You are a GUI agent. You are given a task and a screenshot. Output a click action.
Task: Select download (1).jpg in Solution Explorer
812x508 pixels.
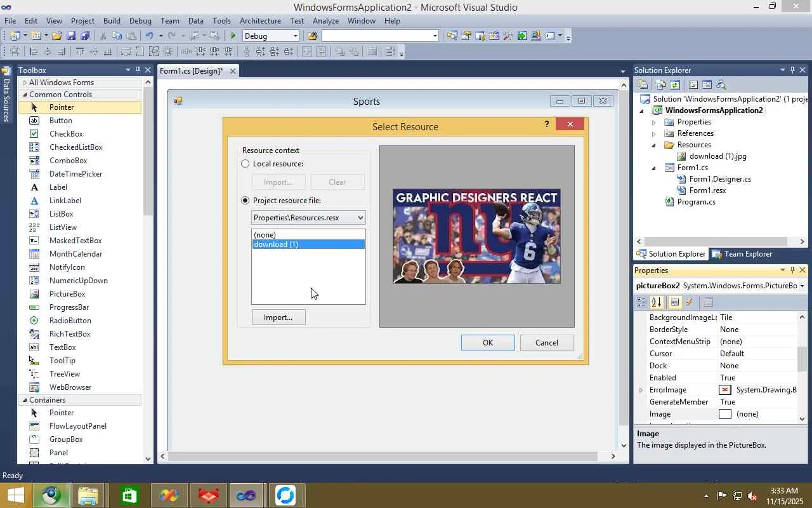(717, 156)
